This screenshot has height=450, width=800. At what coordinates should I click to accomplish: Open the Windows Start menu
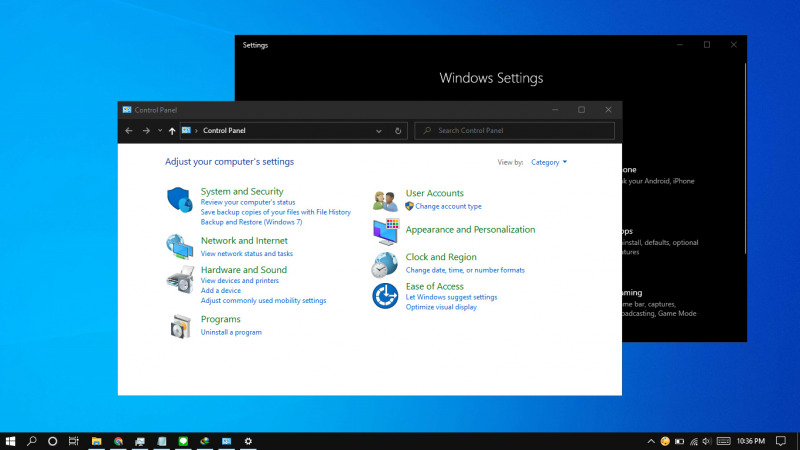coord(10,441)
